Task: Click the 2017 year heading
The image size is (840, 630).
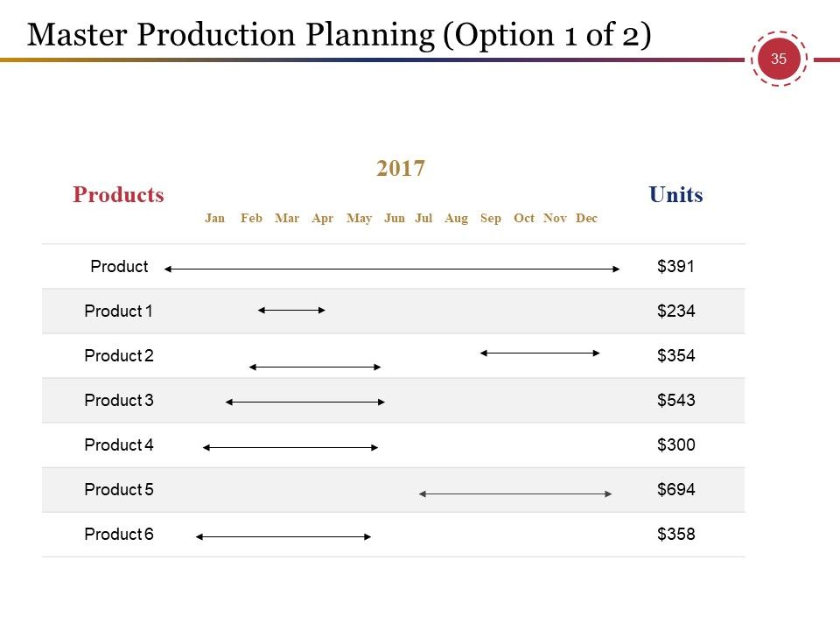Action: pyautogui.click(x=401, y=168)
